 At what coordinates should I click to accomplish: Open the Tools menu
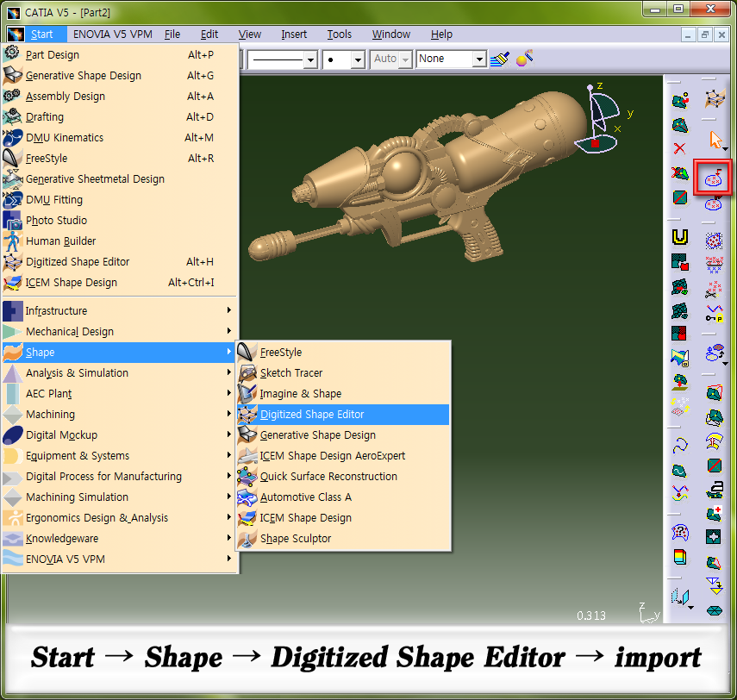point(339,34)
